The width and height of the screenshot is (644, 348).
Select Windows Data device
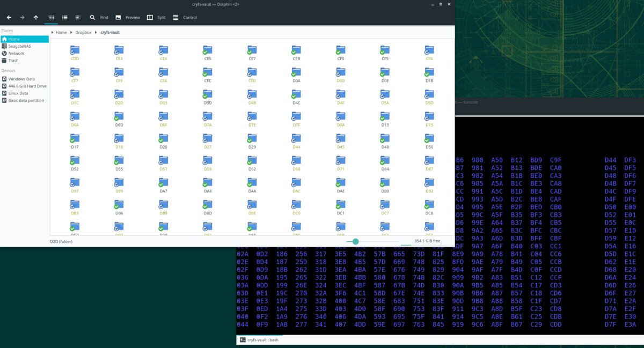[21, 79]
